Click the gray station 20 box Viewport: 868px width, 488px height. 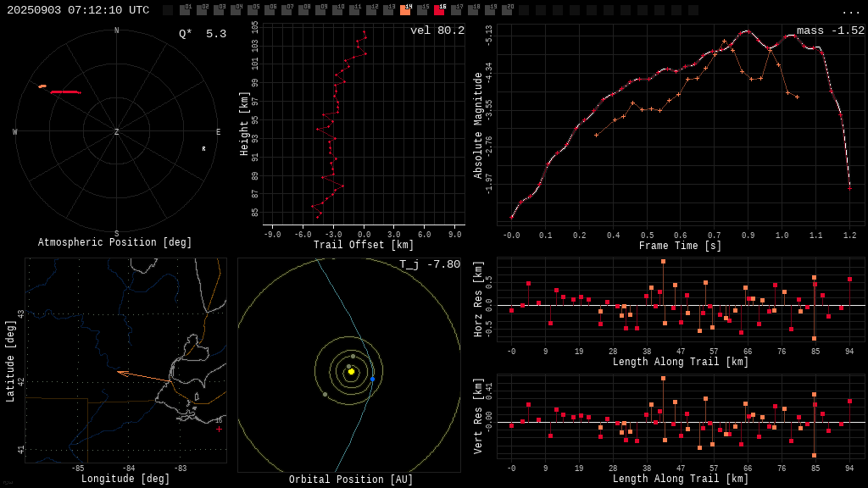pyautogui.click(x=507, y=9)
